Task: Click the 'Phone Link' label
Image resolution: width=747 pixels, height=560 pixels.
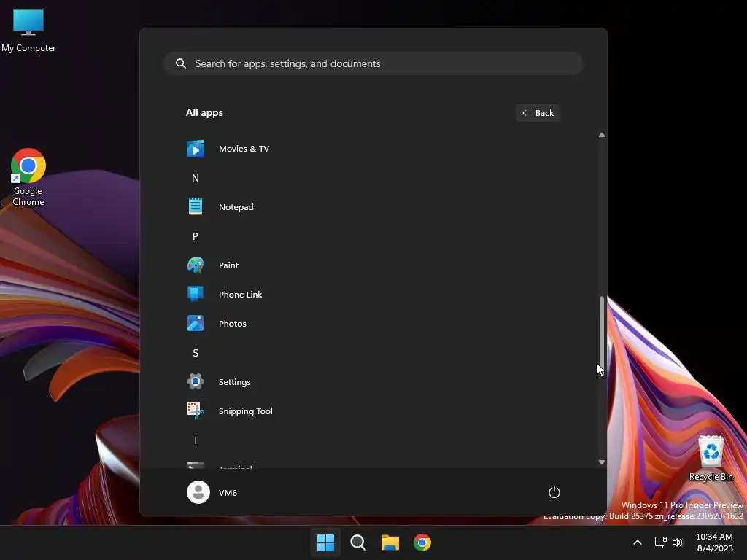Action: click(240, 295)
